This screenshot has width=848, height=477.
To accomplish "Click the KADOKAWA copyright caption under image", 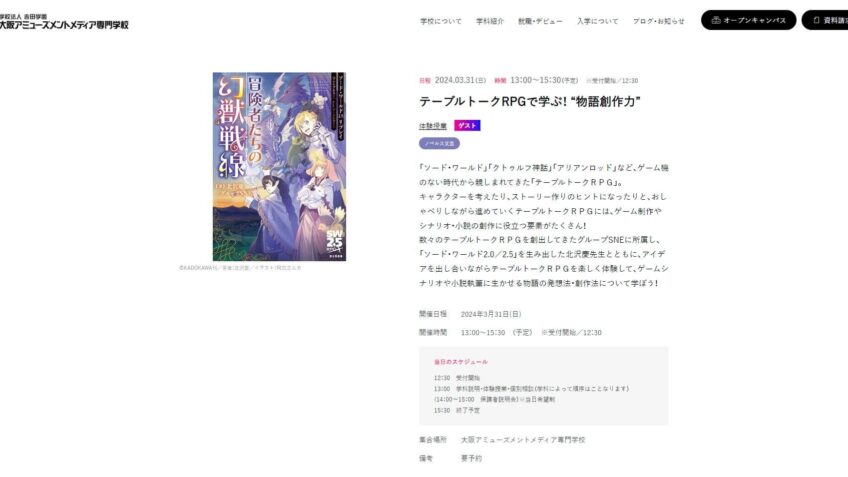I will (240, 268).
